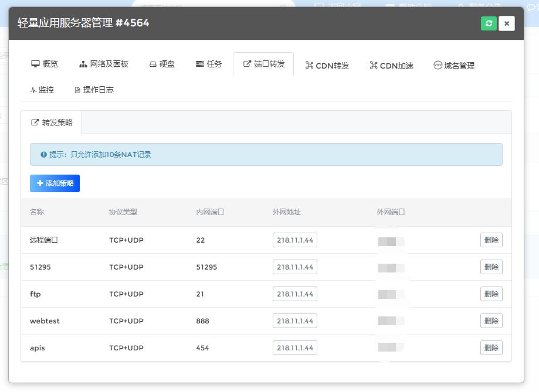Viewport: 539px width, 392px height.
Task: Delete the webtest forwarding rule
Action: (x=491, y=321)
